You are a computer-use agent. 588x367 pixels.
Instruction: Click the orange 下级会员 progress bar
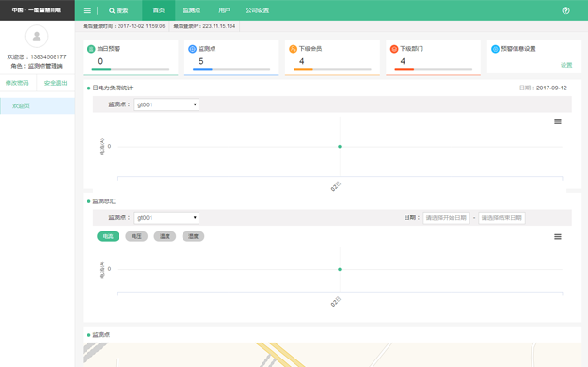[x=332, y=69]
